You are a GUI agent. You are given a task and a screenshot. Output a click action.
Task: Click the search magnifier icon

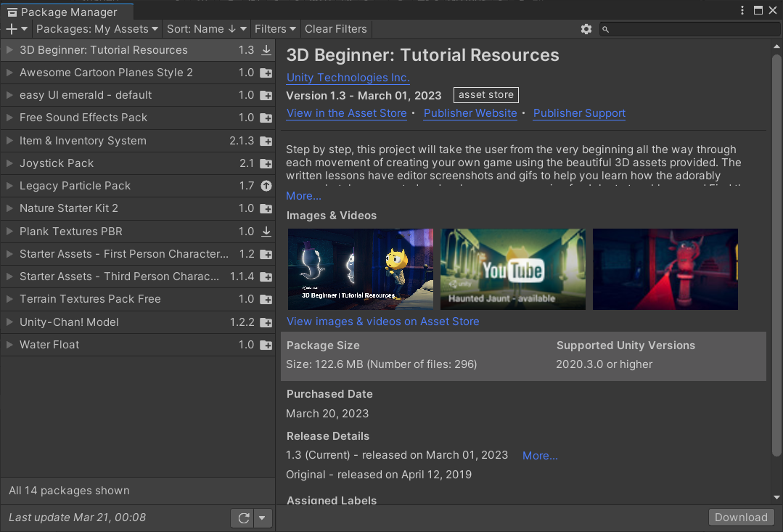605,30
